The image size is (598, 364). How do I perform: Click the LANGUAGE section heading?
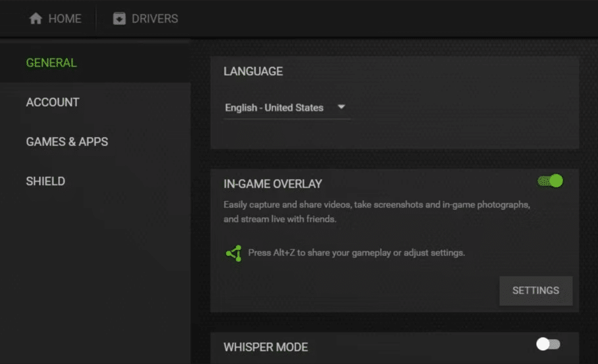(x=254, y=71)
